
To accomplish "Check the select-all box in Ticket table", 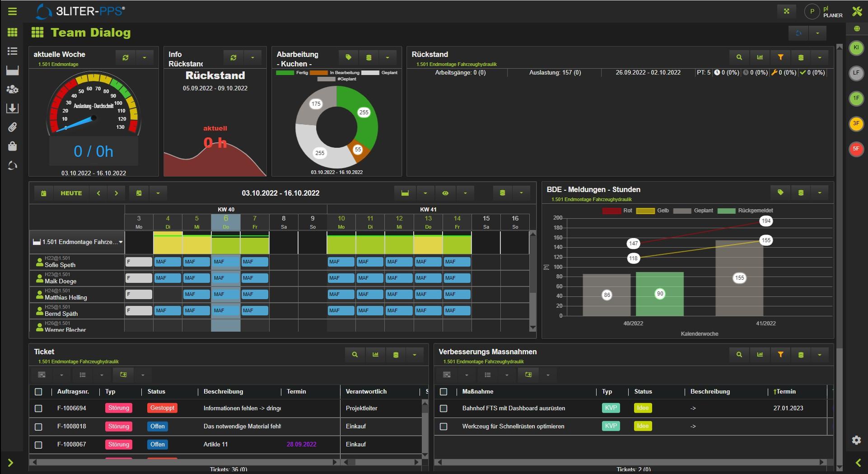I will 38,392.
